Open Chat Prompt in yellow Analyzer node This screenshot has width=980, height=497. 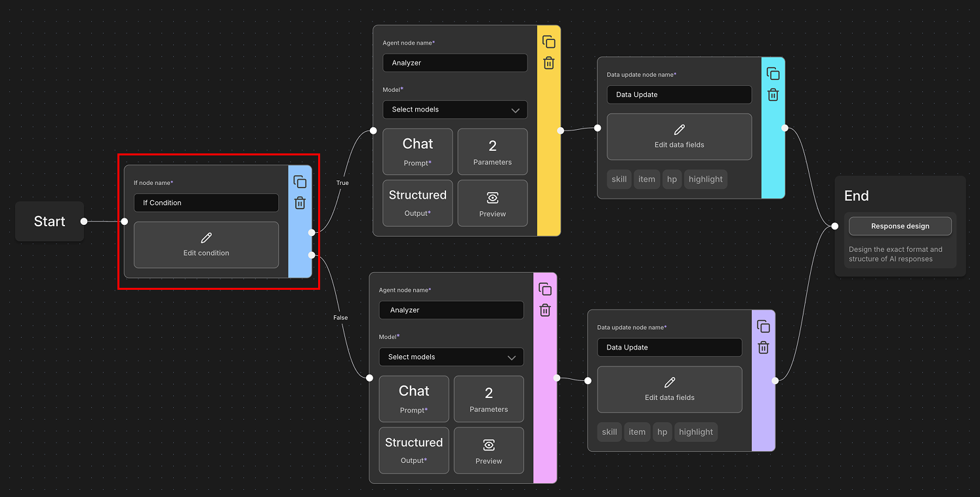(x=418, y=151)
